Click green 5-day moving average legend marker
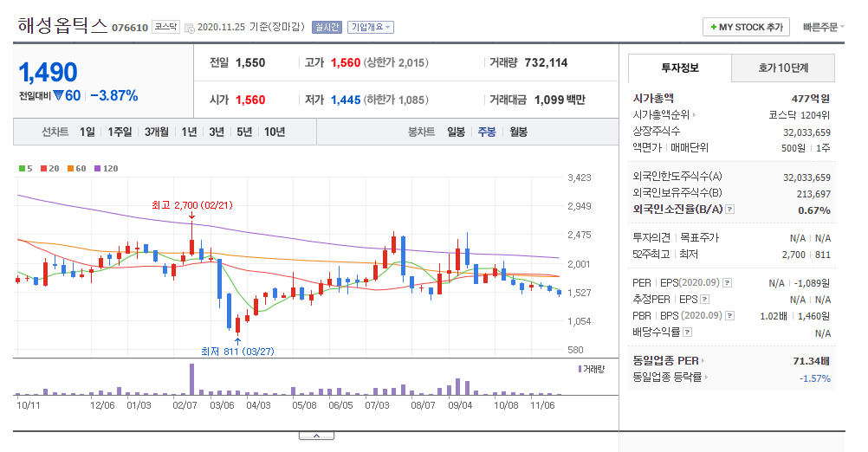The image size is (868, 452). (22, 169)
